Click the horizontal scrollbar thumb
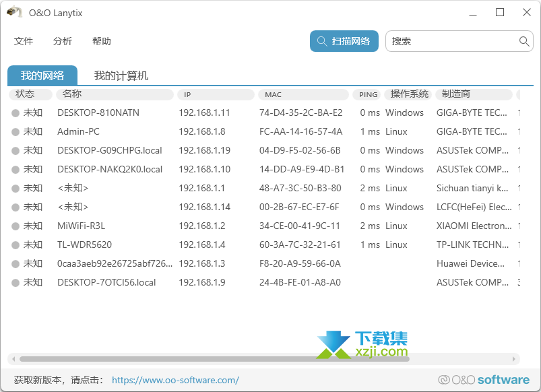Screen dimensions: 541x392 (214, 359)
